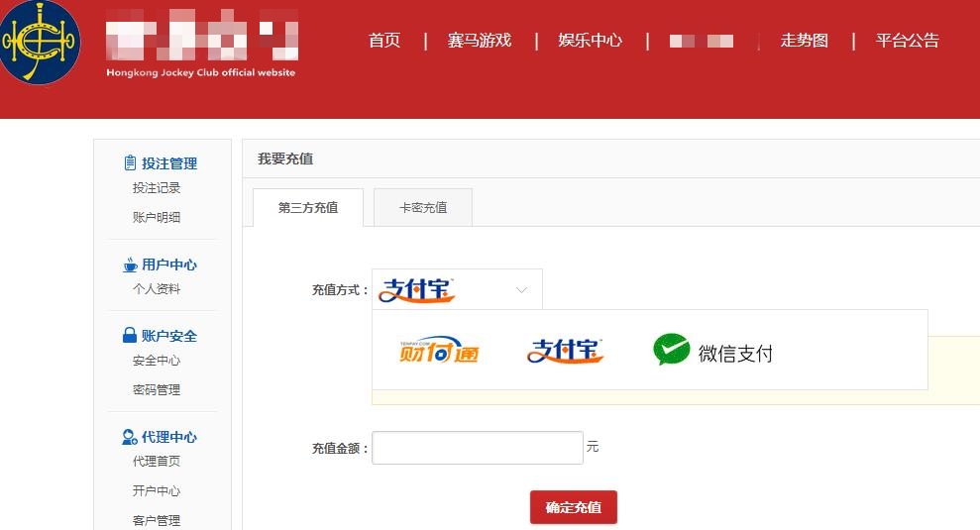Viewport: 980px width, 530px height.
Task: Open 账户安全 section heading
Action: click(169, 336)
